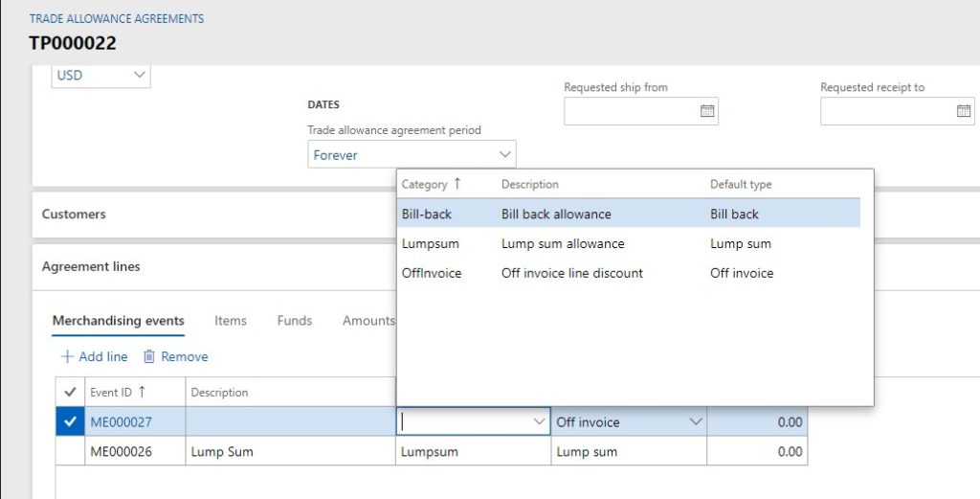The image size is (980, 499).
Task: Click the plus icon to add line
Action: tap(67, 356)
